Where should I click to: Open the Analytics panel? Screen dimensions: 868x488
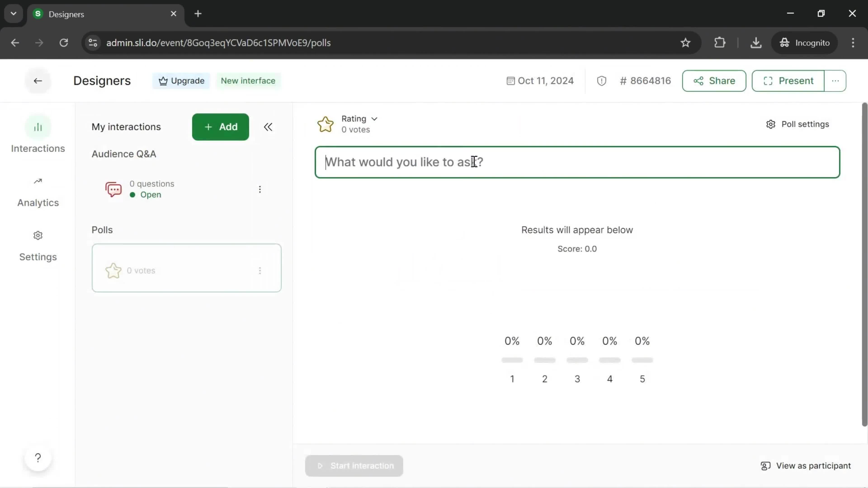click(x=38, y=191)
